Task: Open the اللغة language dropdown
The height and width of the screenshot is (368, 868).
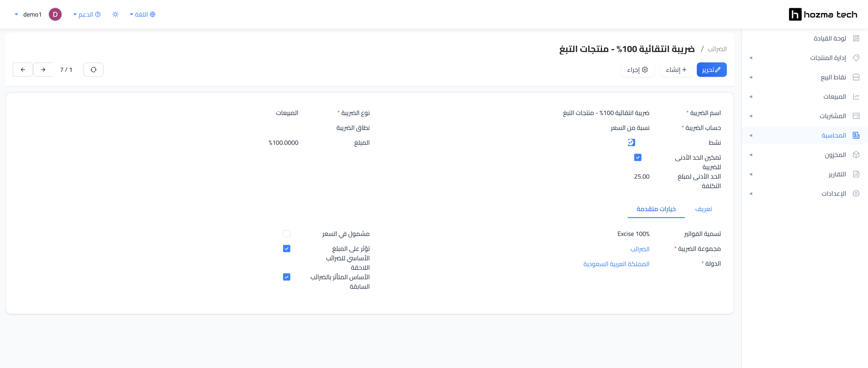Action: 142,14
